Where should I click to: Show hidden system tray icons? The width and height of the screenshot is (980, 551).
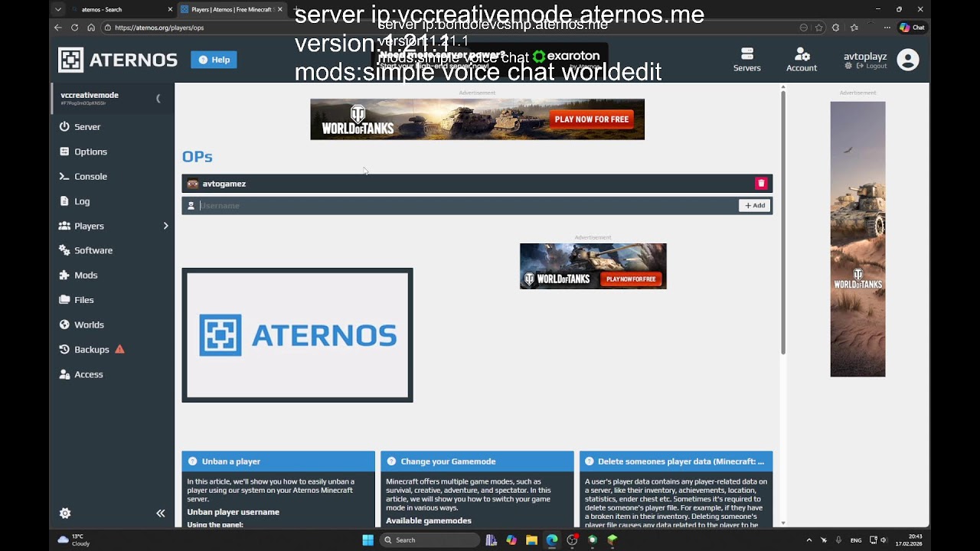pyautogui.click(x=809, y=540)
